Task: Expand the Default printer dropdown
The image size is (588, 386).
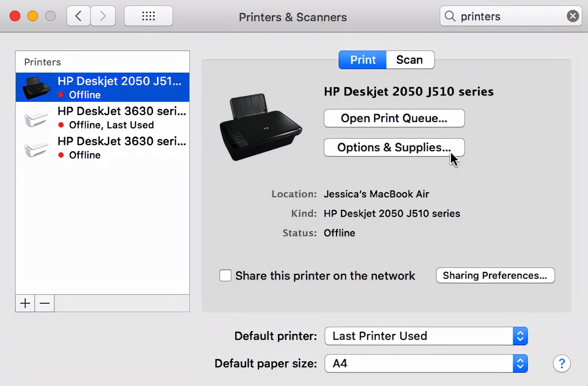Action: [x=426, y=336]
